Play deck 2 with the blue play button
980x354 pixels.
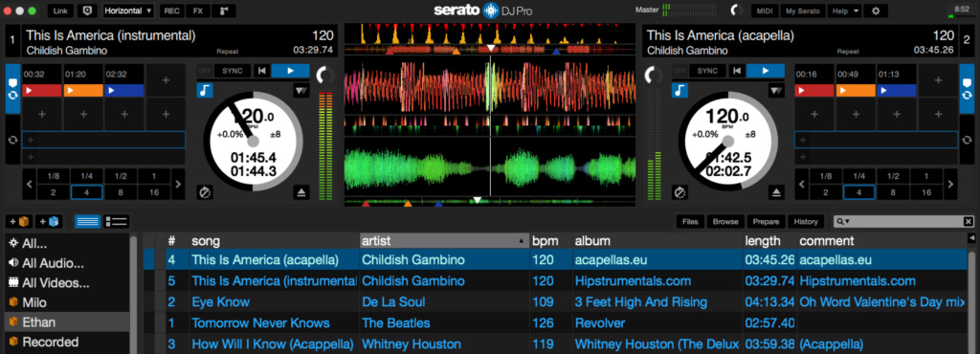(765, 71)
